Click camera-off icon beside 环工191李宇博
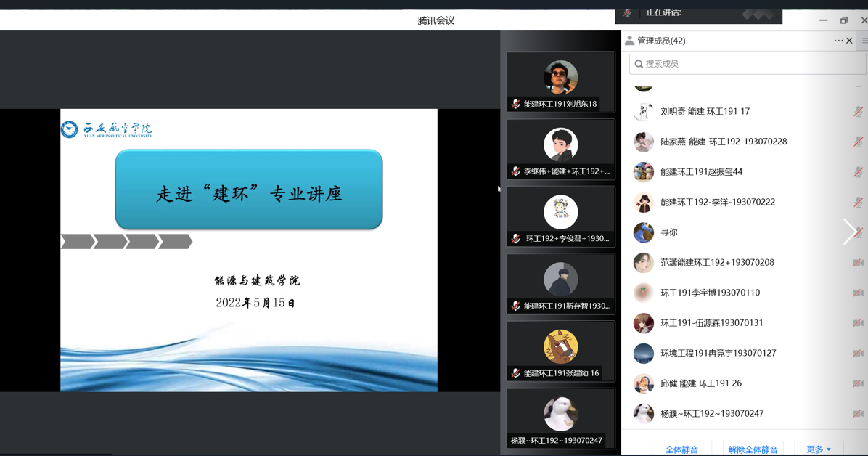The width and height of the screenshot is (868, 456). (x=858, y=293)
